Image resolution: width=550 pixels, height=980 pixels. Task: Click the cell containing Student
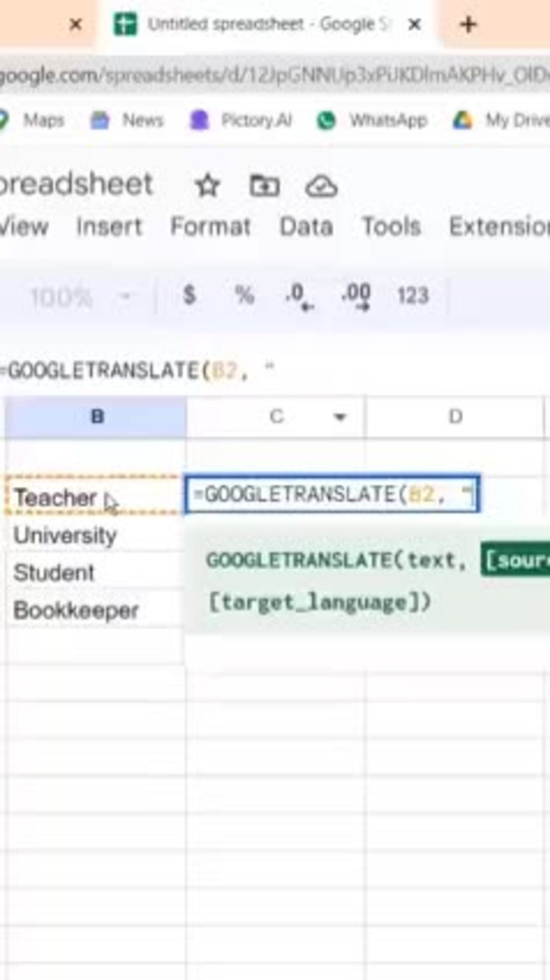point(95,572)
